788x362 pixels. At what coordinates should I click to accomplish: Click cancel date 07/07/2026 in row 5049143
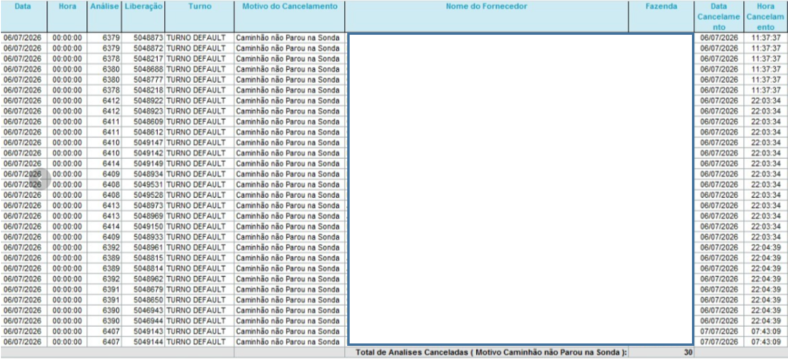(x=719, y=331)
